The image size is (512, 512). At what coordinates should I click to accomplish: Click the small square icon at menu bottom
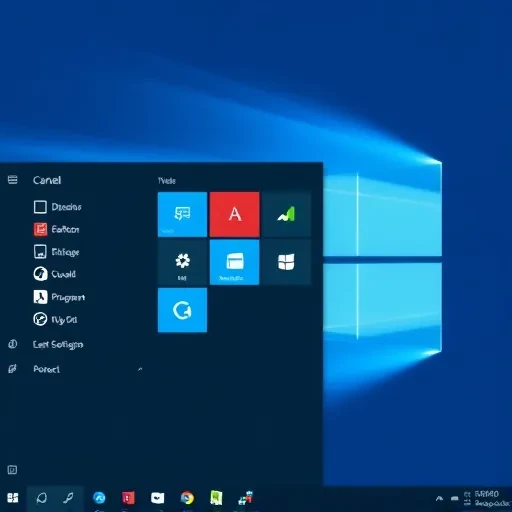[12, 470]
